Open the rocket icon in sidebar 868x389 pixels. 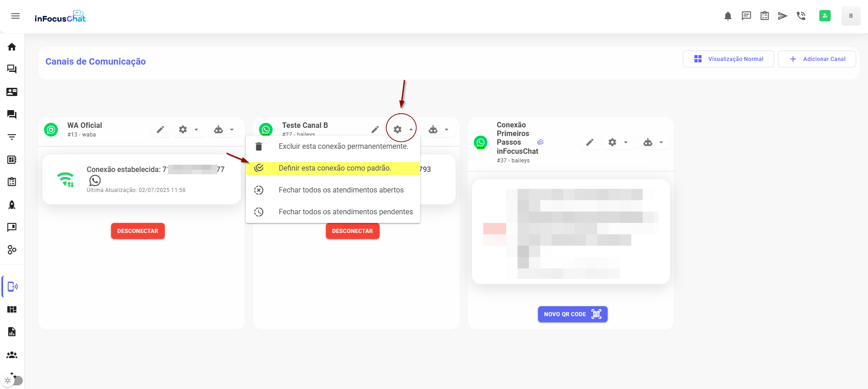12,205
